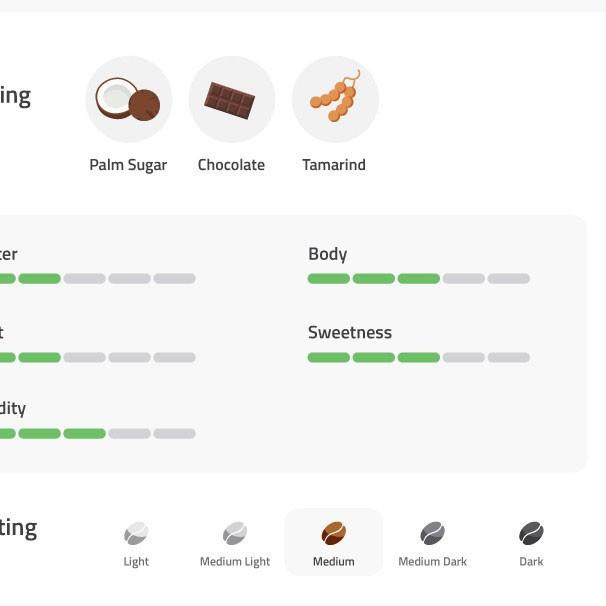Select the Medium Dark roast bean icon

pyautogui.click(x=432, y=533)
